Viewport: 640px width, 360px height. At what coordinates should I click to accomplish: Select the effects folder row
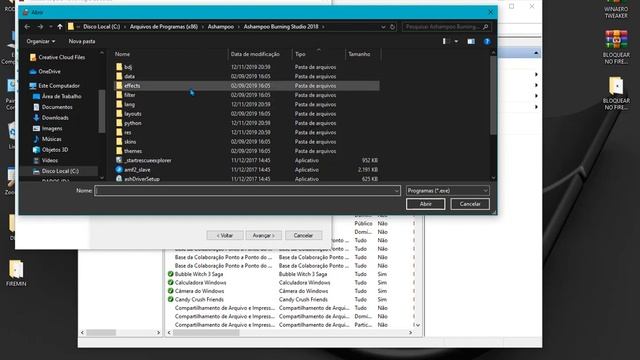pyautogui.click(x=247, y=86)
